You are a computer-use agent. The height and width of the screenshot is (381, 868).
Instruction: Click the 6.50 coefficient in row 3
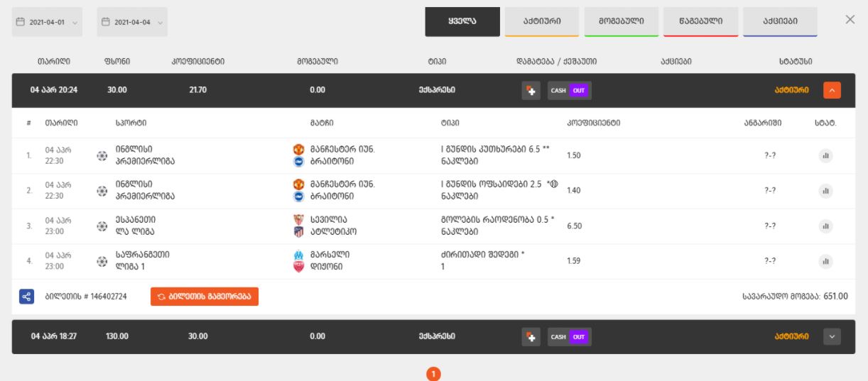click(x=575, y=226)
